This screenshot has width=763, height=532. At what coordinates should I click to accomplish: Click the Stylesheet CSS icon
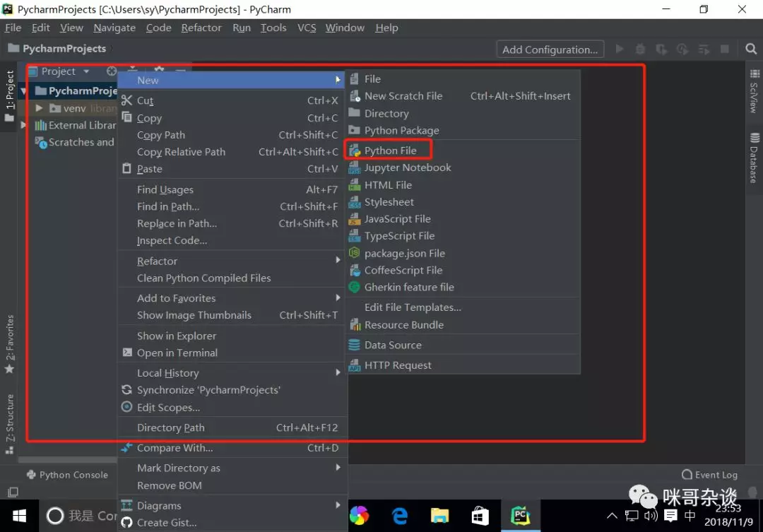pos(355,202)
